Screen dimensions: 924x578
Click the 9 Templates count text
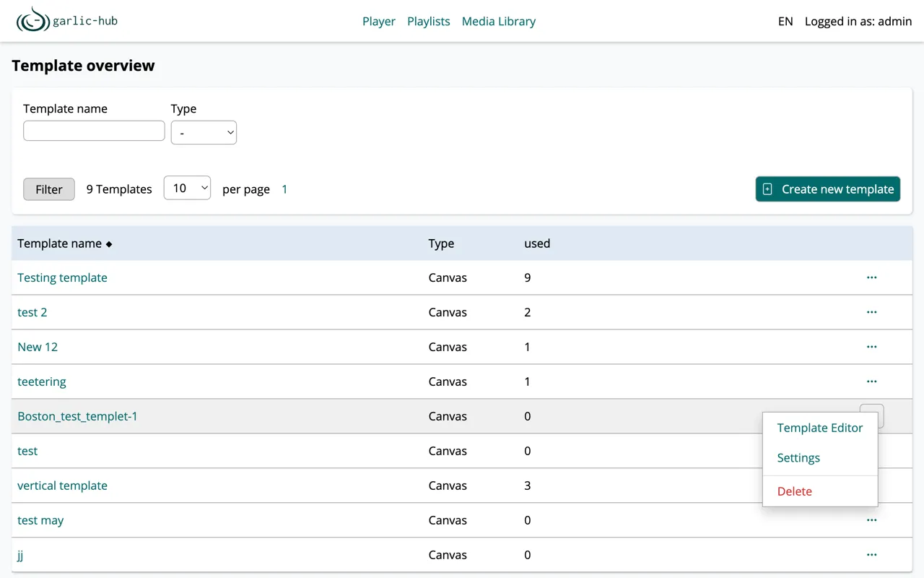119,189
